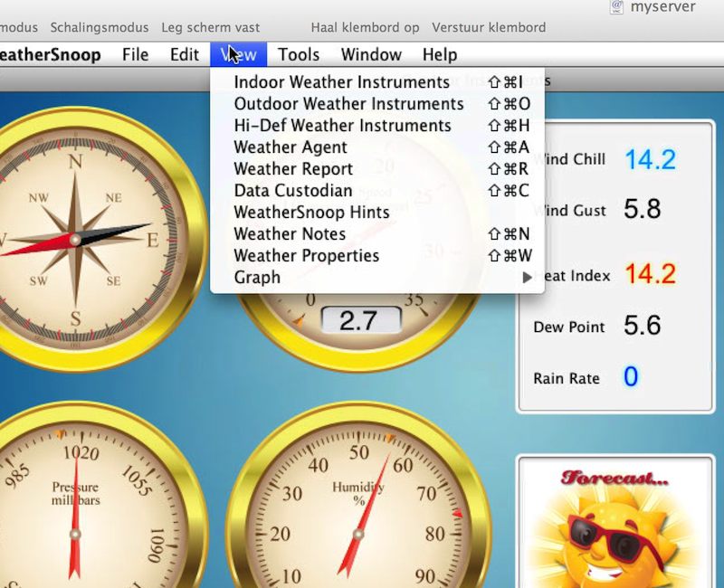This screenshot has height=588, width=724.
Task: Open Weather Report from the View menu
Action: point(377,169)
